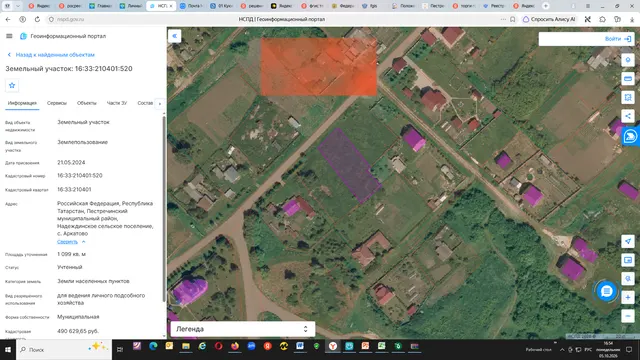Collapse the side panel with double-chevron button
This screenshot has height=360, width=640.
[175, 36]
